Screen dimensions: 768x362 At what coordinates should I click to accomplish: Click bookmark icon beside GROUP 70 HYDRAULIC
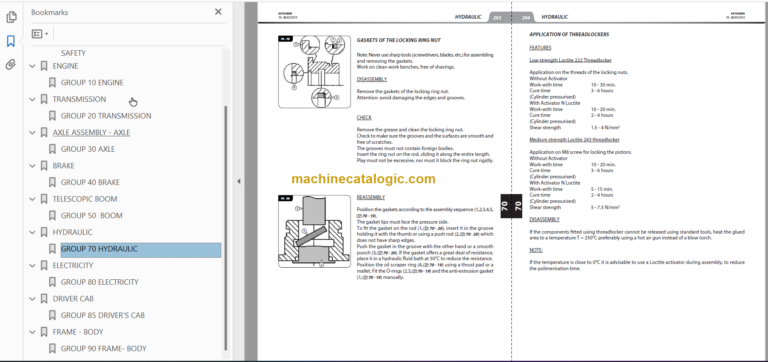(x=52, y=249)
